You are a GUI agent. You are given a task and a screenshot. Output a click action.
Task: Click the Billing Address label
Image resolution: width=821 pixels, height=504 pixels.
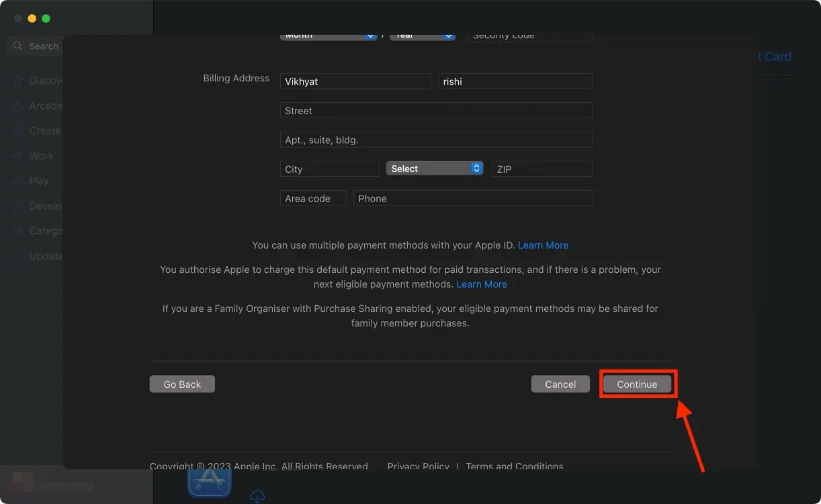coord(236,78)
